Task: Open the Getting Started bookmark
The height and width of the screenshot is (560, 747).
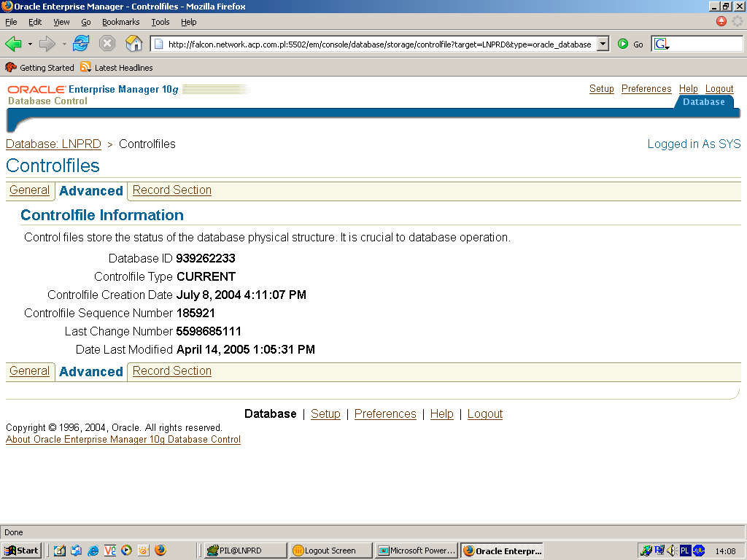Action: (x=40, y=68)
